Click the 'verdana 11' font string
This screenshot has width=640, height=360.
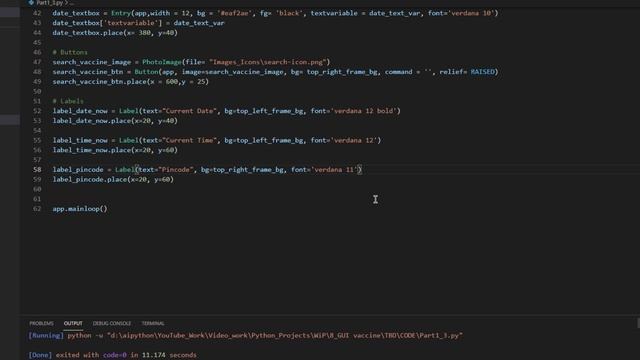coord(334,169)
